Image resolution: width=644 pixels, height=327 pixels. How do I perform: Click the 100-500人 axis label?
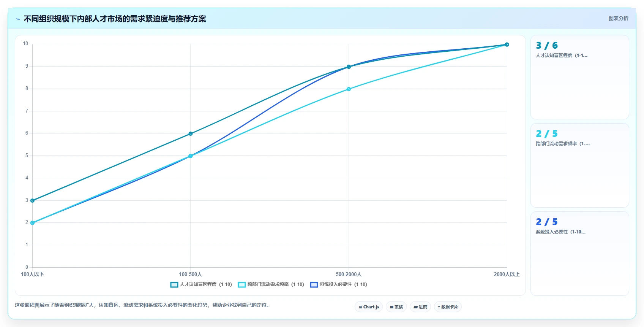pos(191,274)
